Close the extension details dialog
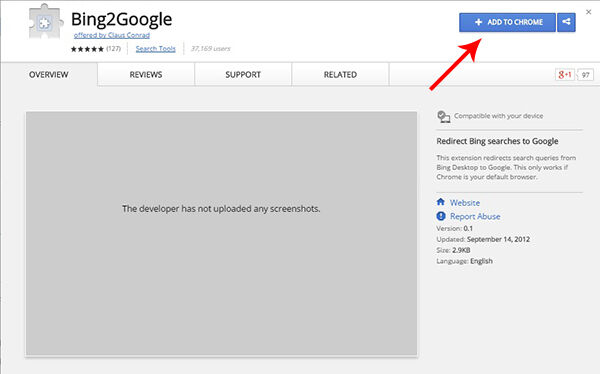 (589, 12)
